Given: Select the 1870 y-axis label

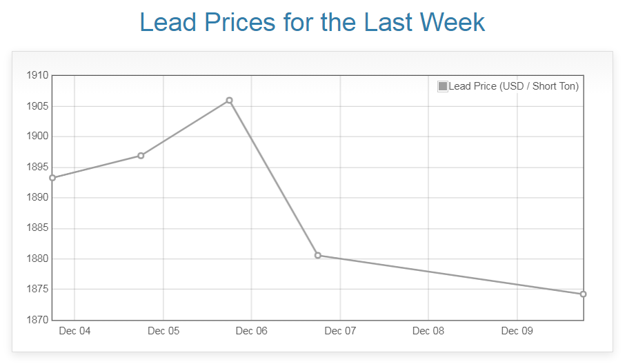Looking at the screenshot, I should pyautogui.click(x=37, y=320).
